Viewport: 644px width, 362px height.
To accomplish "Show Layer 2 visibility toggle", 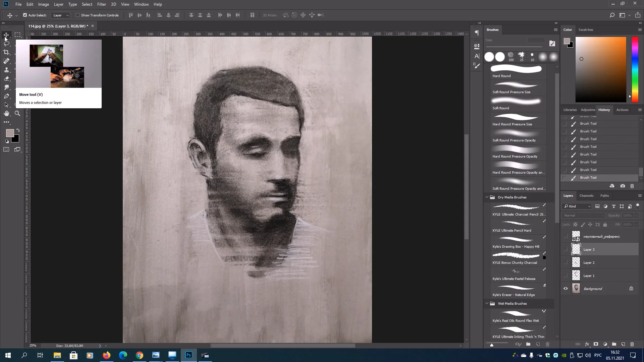I will pos(566,262).
